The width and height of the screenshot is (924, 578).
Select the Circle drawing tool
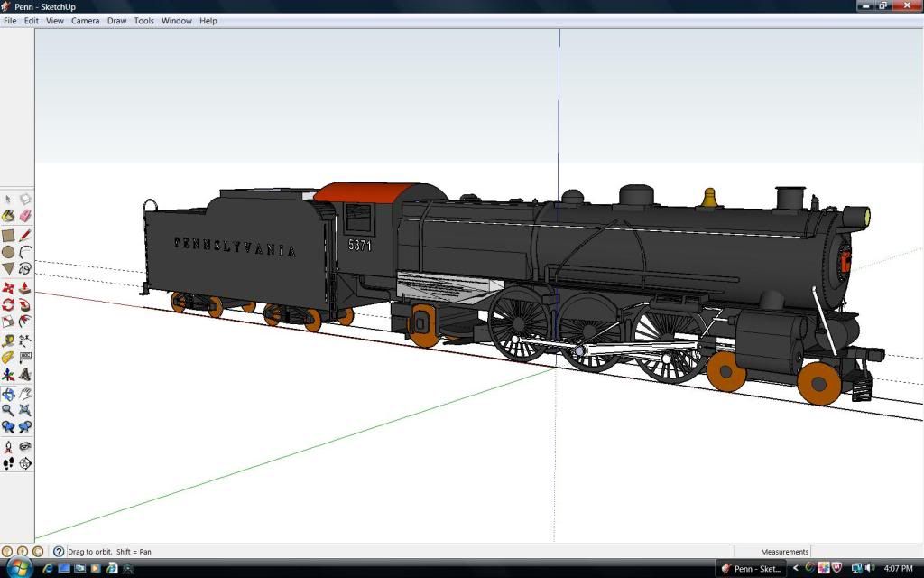coord(7,253)
